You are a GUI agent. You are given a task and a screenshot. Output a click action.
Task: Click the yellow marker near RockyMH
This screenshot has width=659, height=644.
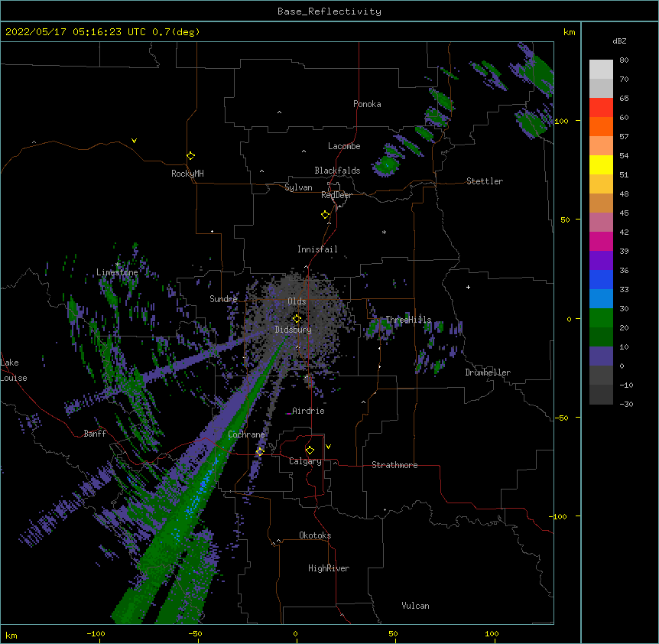point(190,156)
